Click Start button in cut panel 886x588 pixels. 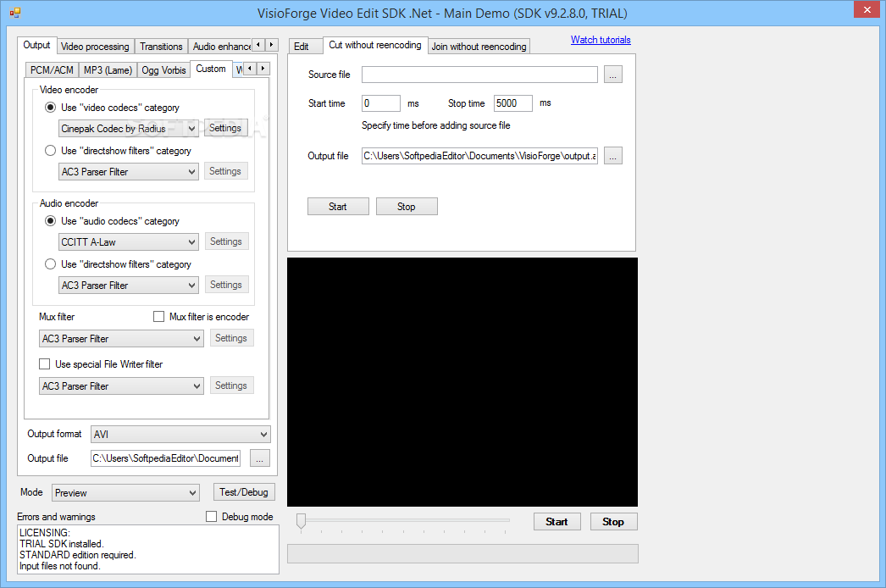(338, 207)
